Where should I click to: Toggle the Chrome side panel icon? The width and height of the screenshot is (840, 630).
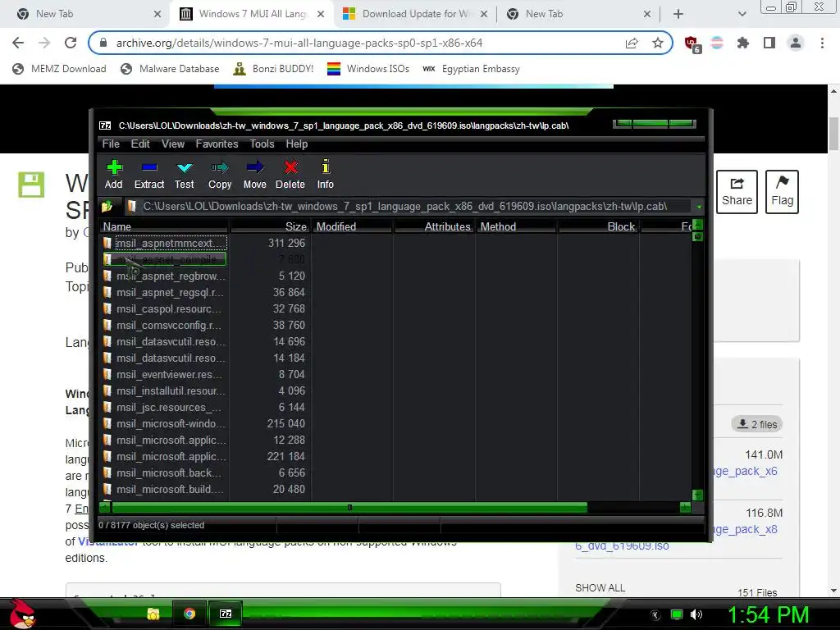click(769, 43)
